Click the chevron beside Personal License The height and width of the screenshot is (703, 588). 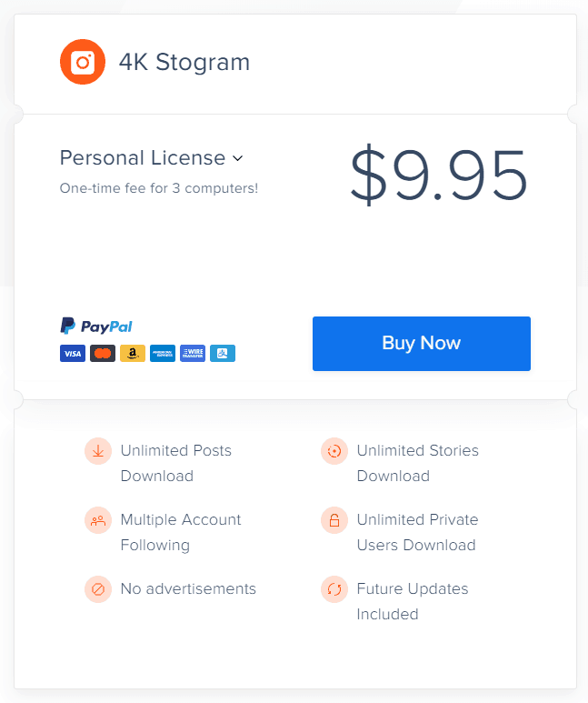click(237, 158)
